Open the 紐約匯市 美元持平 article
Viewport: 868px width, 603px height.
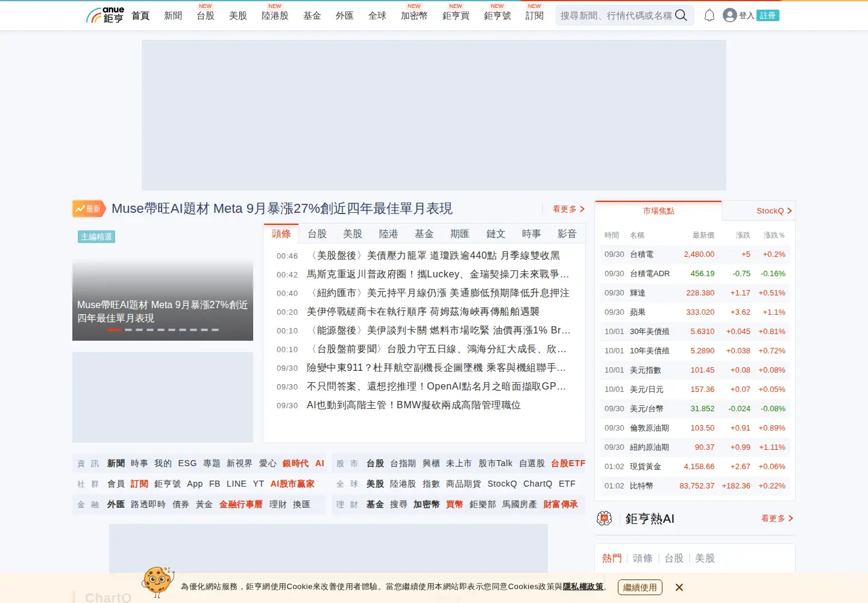pos(438,293)
